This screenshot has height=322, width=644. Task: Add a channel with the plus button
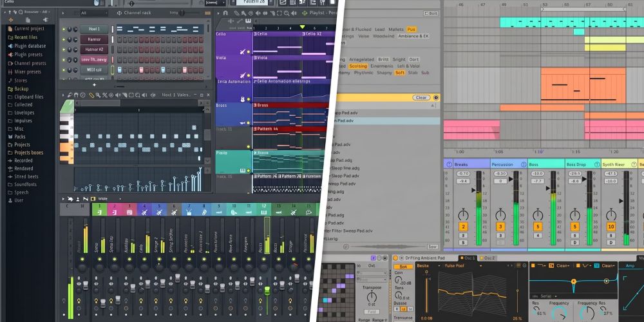pos(94,84)
